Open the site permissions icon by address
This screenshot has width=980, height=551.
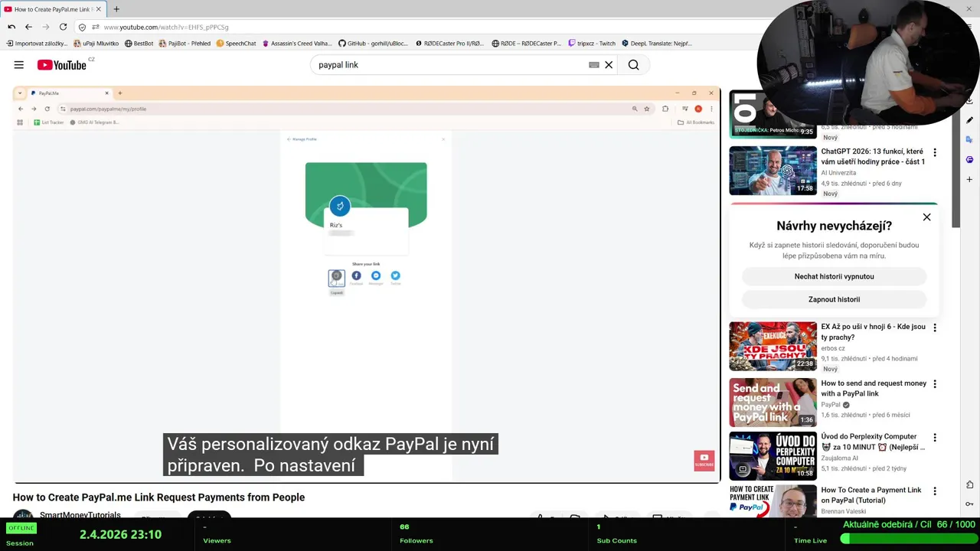click(96, 27)
